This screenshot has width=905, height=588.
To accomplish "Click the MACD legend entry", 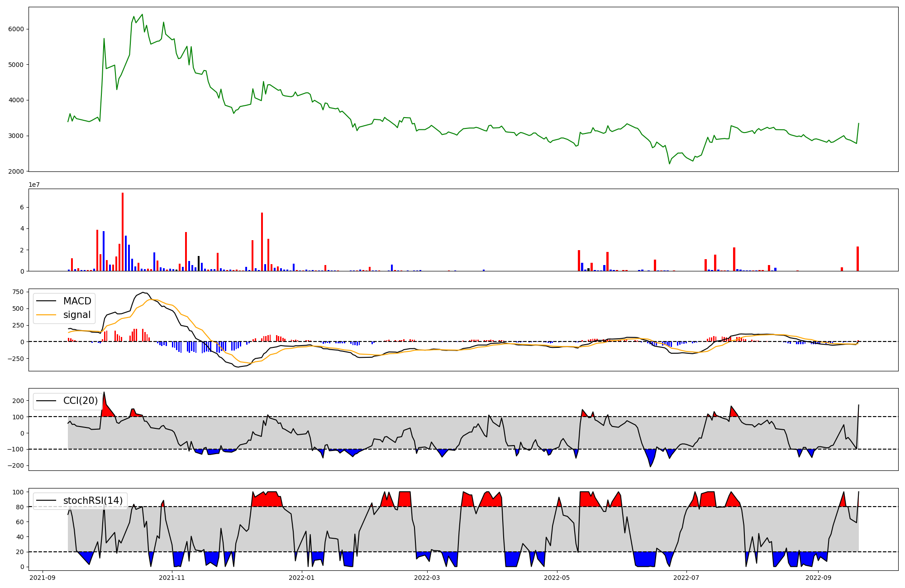I will 76,301.
